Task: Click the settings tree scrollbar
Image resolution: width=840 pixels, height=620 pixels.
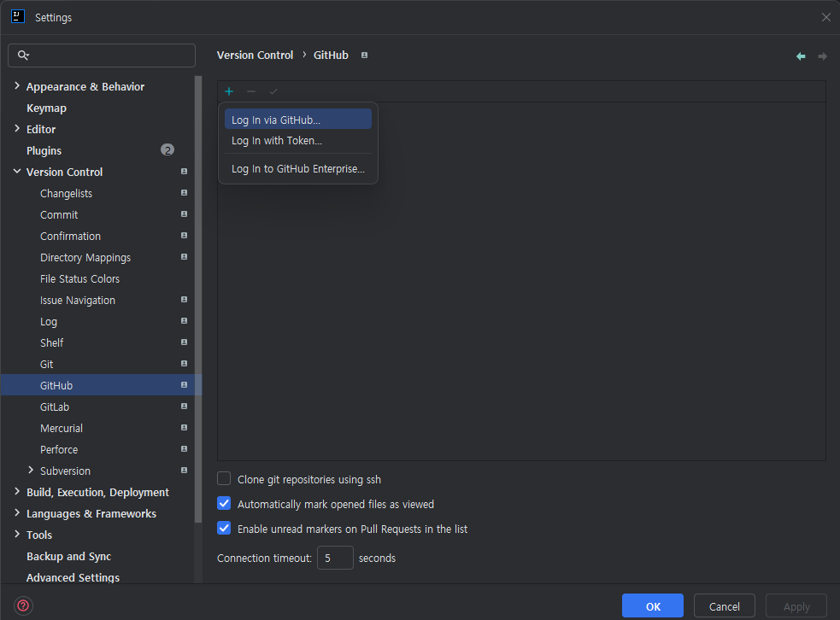Action: coord(199,300)
